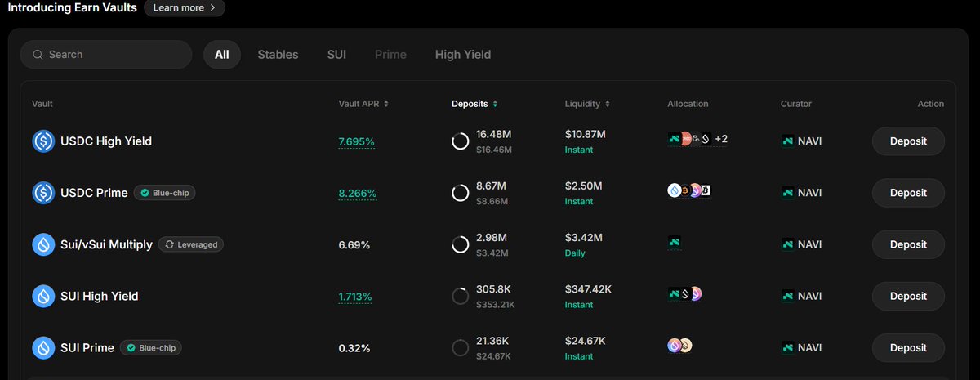Click allocation icon of Sui/vSui Multiply
Image resolution: width=980 pixels, height=380 pixels.
coord(675,242)
